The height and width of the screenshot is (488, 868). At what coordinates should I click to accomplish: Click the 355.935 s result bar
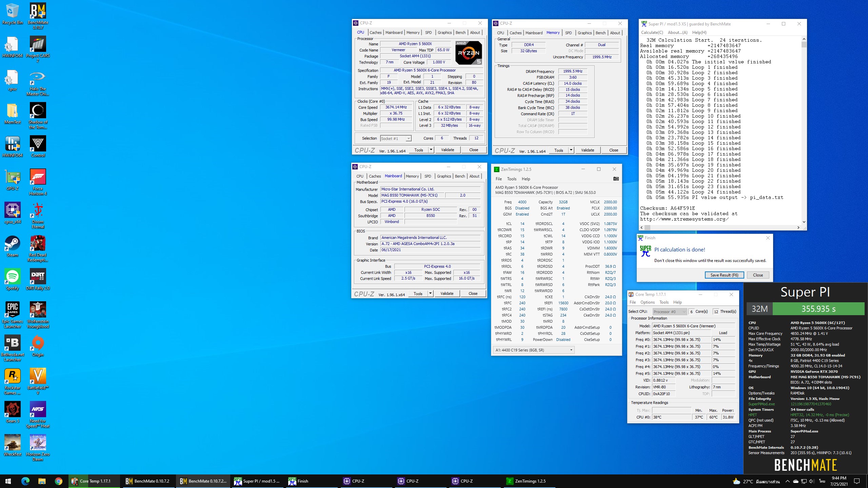click(818, 309)
